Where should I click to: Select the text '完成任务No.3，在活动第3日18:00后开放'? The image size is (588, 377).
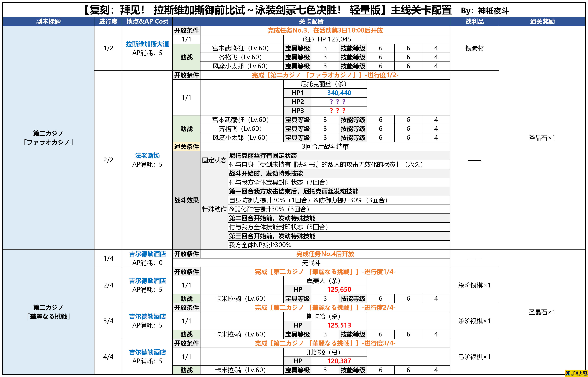[x=325, y=30]
